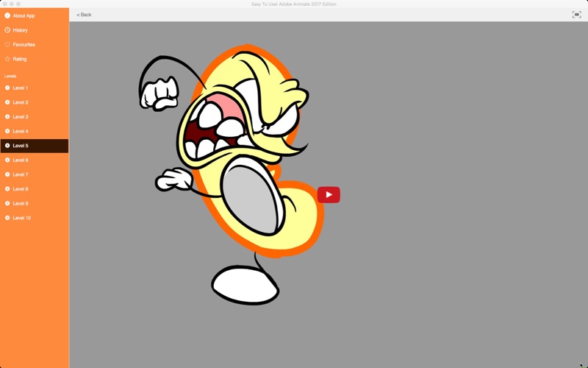Select Level 1 in the sidebar
This screenshot has height=368, width=588.
[x=35, y=88]
